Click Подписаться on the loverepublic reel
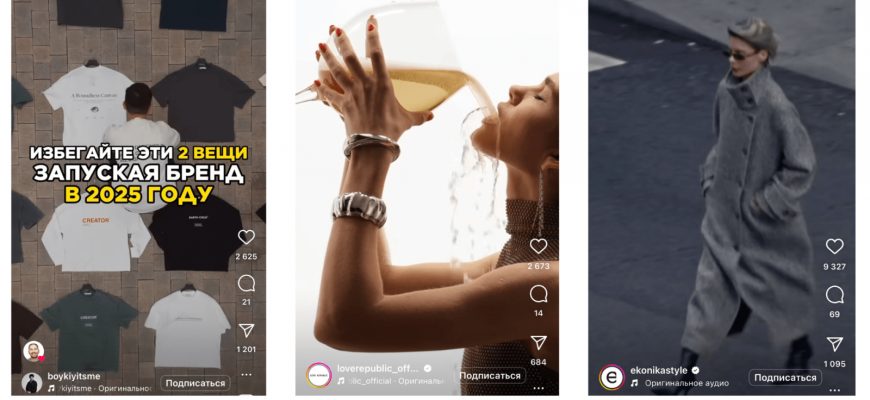 click(x=489, y=376)
